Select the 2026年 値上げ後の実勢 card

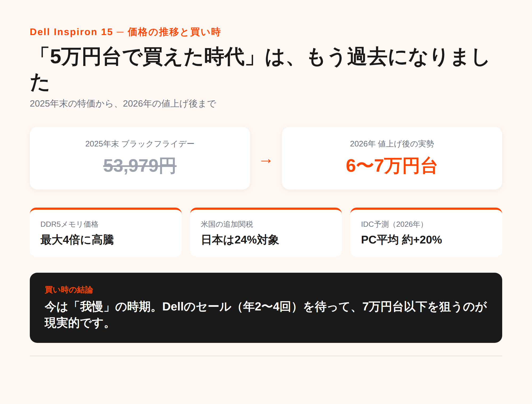[x=392, y=158]
